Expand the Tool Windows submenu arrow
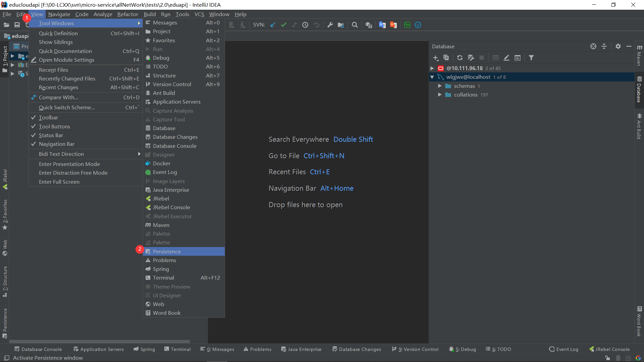Screen dimensions: 644x362 [x=139, y=23]
